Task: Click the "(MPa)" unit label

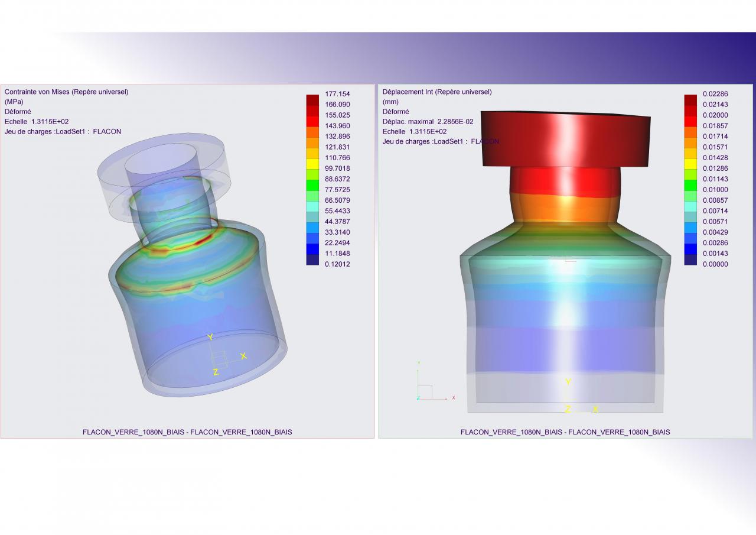Action: tap(14, 102)
